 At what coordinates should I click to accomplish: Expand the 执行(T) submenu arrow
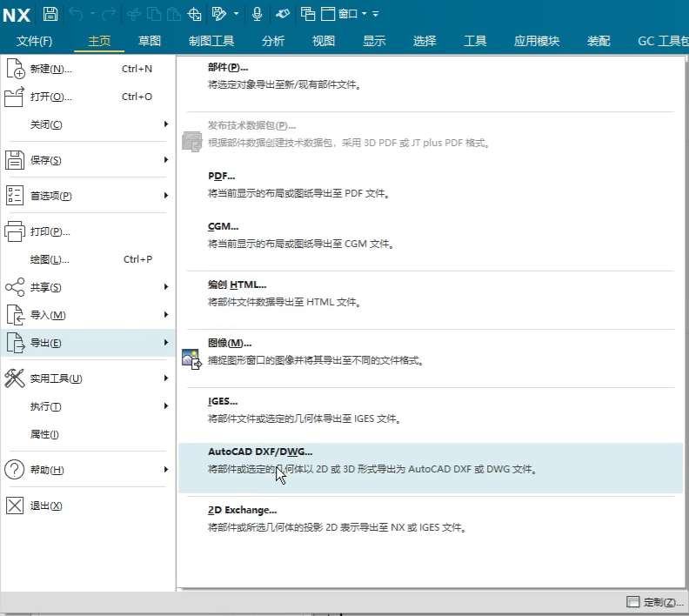pyautogui.click(x=166, y=406)
